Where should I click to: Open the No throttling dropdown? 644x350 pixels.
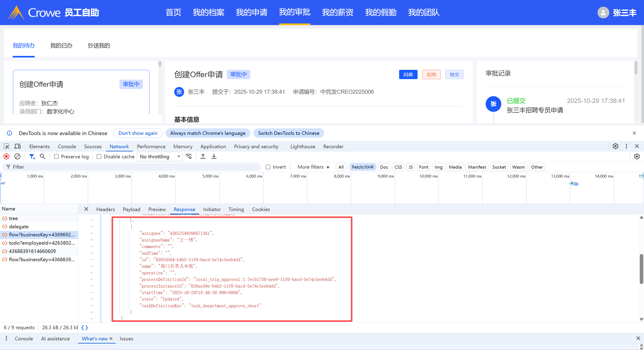pos(160,157)
